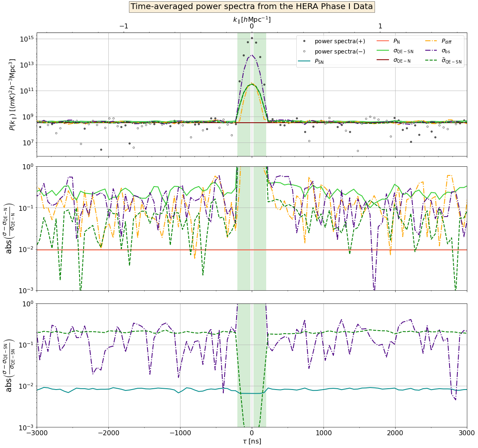
Task: Click the 3000 tick label on the bottom axis
Action: [466, 433]
